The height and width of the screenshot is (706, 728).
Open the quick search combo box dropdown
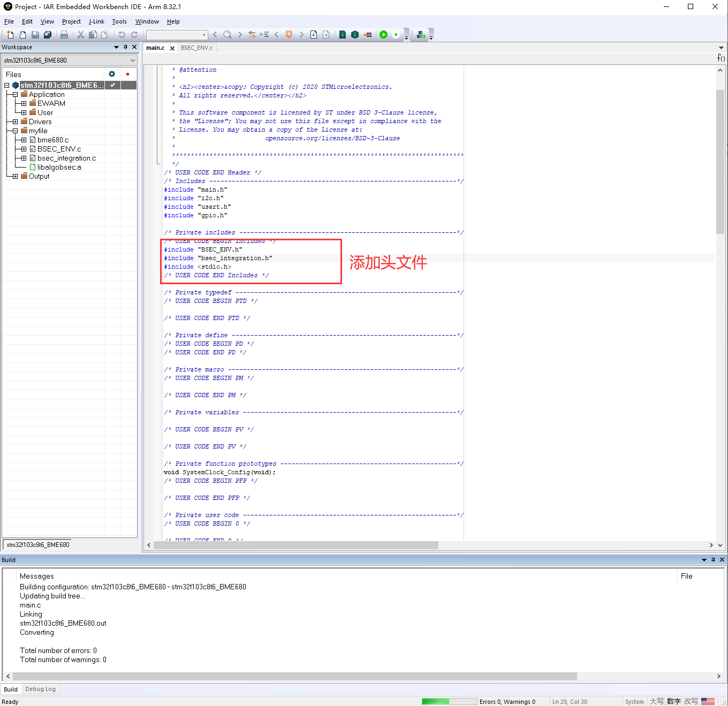click(205, 34)
